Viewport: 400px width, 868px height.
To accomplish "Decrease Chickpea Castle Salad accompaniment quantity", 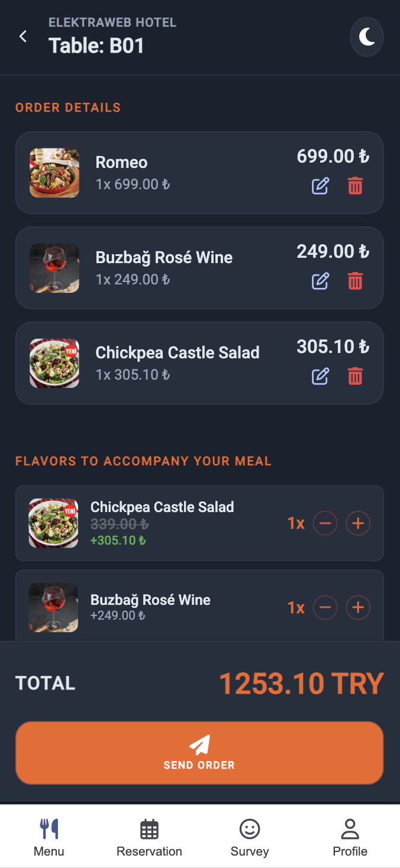I will point(325,523).
